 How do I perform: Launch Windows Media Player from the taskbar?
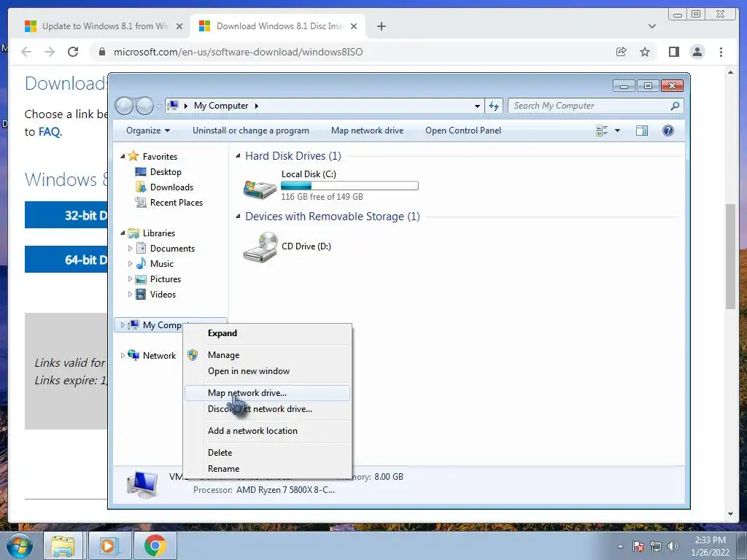click(x=108, y=545)
